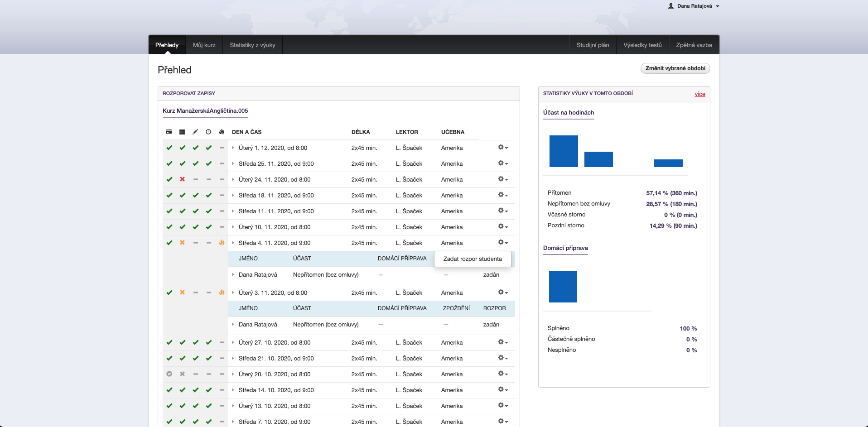Click the Domácí příprava statistics heading
The image size is (868, 427).
[565, 248]
